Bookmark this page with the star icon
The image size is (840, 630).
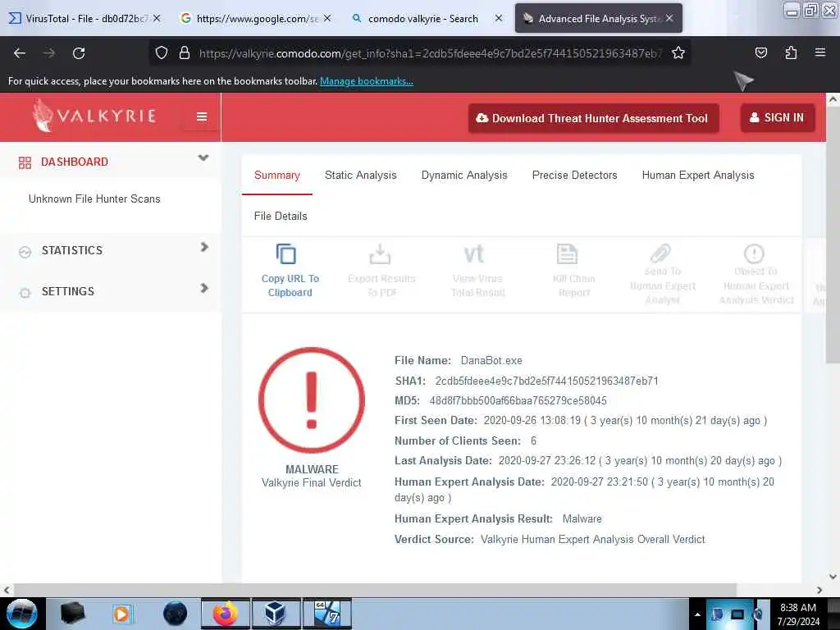pyautogui.click(x=678, y=53)
